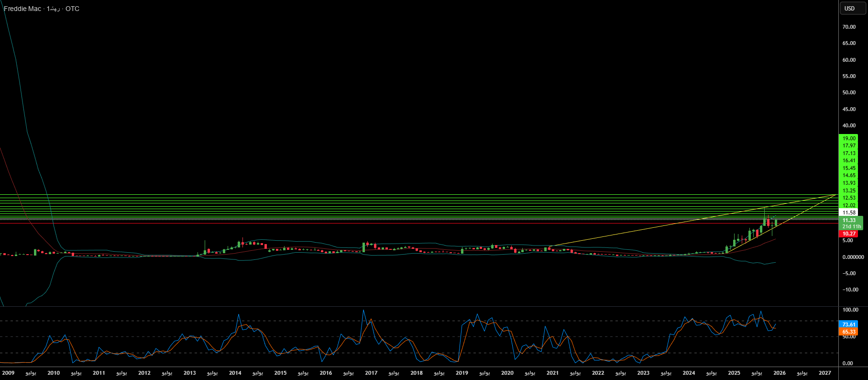Click 2020 on the time axis

(x=507, y=373)
